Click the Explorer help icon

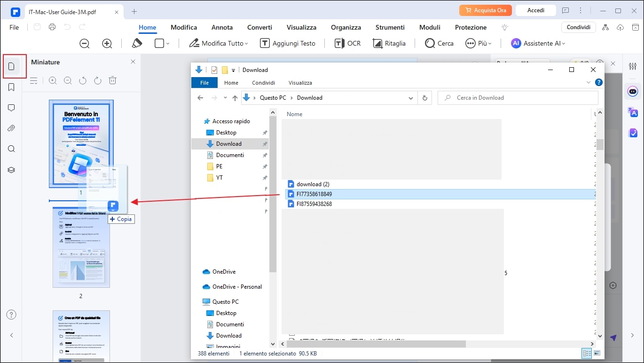[599, 82]
